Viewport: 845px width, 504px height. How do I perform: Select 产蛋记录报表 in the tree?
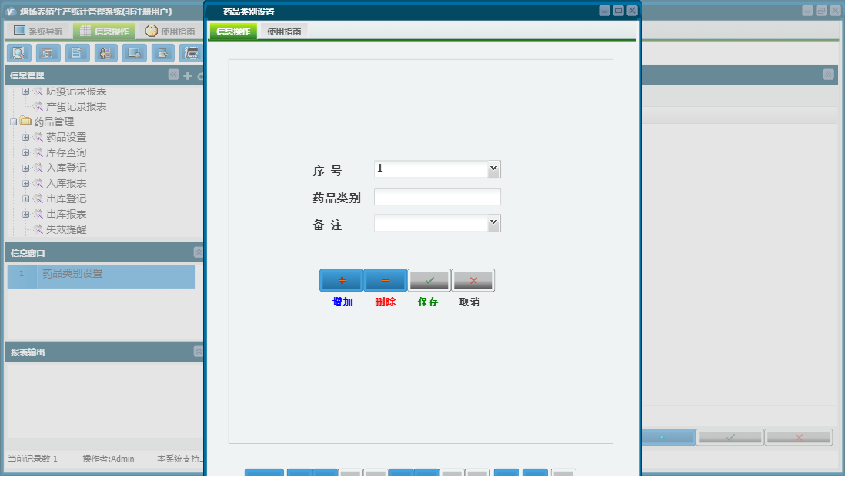[76, 107]
